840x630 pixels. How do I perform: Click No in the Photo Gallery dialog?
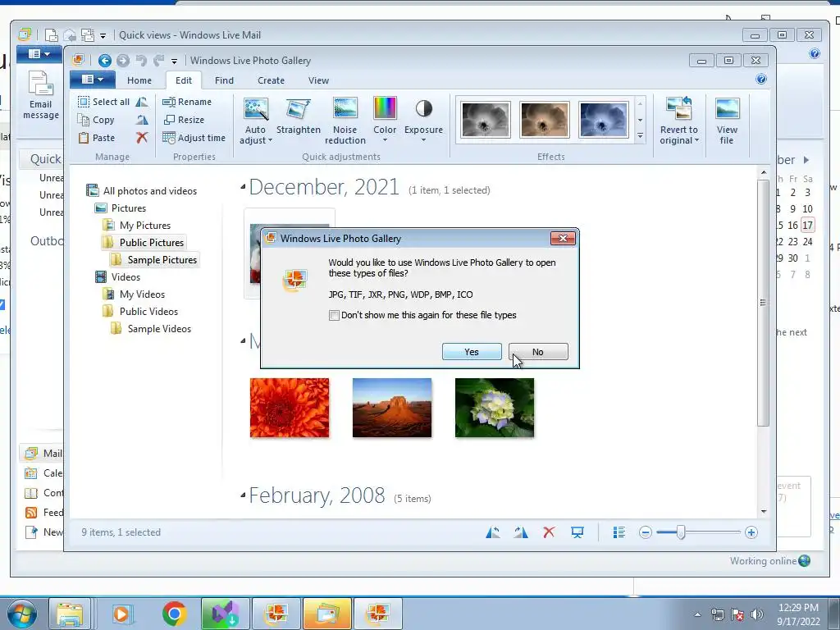538,352
